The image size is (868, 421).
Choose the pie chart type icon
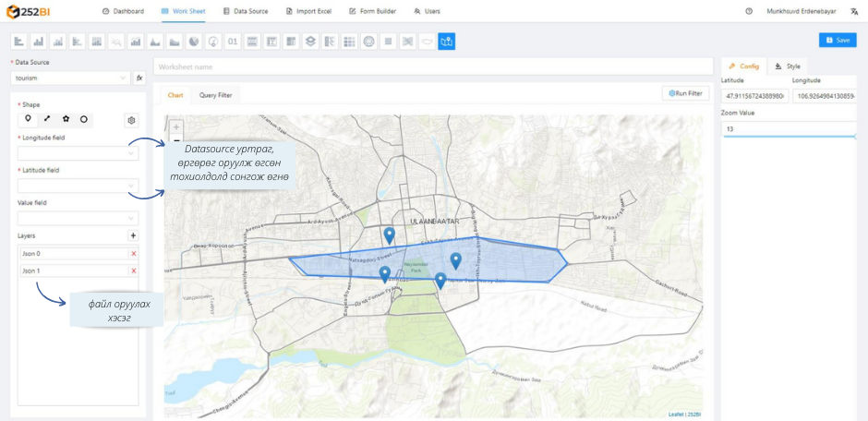pos(195,42)
